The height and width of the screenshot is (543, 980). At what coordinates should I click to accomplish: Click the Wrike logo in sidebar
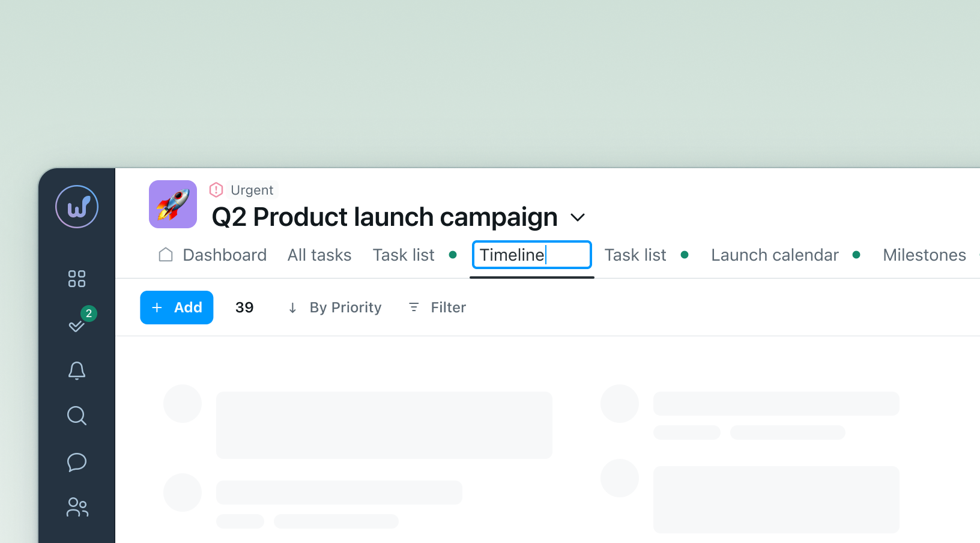click(77, 207)
